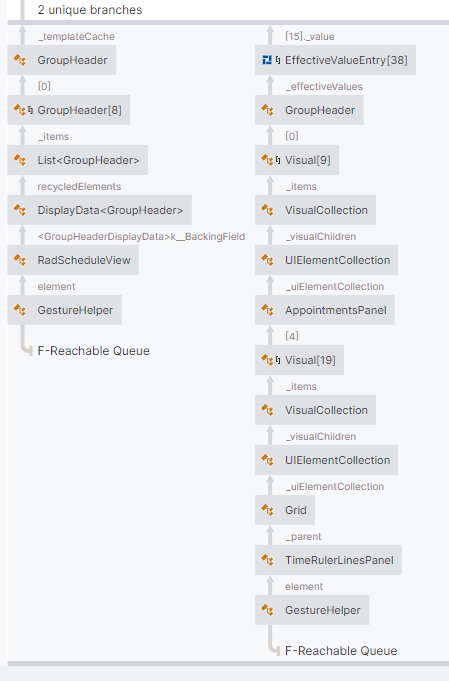The image size is (449, 681).
Task: Click the icon beside TimeRulerLinesPanel
Action: [x=267, y=560]
